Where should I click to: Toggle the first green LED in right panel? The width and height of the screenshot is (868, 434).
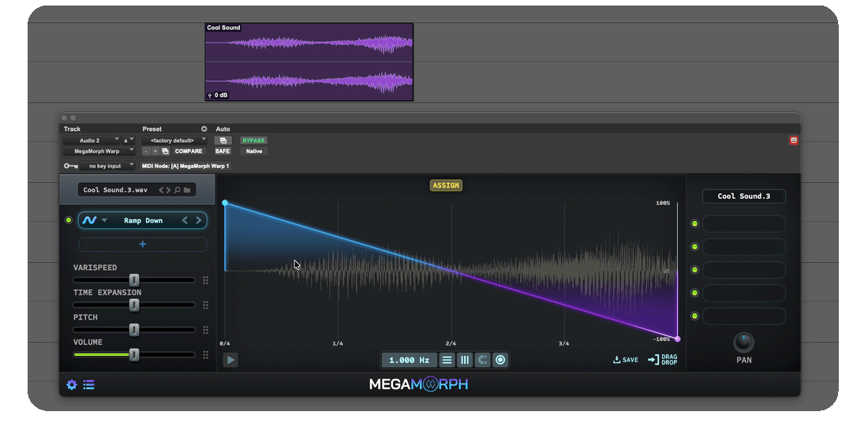[x=694, y=223]
